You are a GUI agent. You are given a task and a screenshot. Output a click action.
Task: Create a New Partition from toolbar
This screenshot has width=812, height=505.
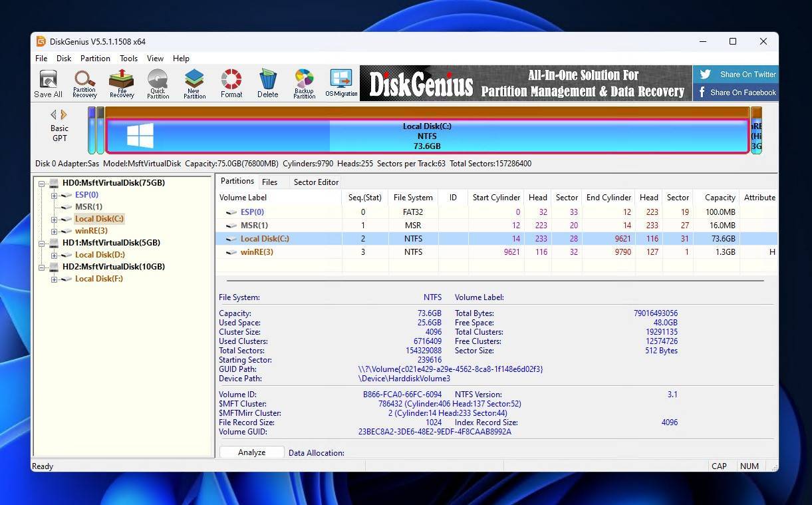(194, 84)
